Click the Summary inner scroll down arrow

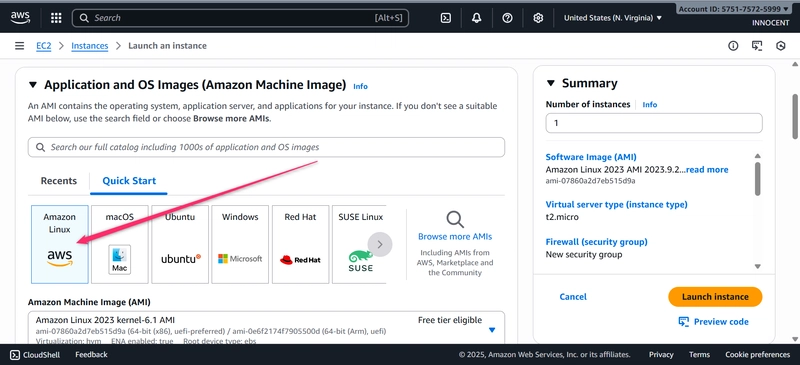point(758,266)
